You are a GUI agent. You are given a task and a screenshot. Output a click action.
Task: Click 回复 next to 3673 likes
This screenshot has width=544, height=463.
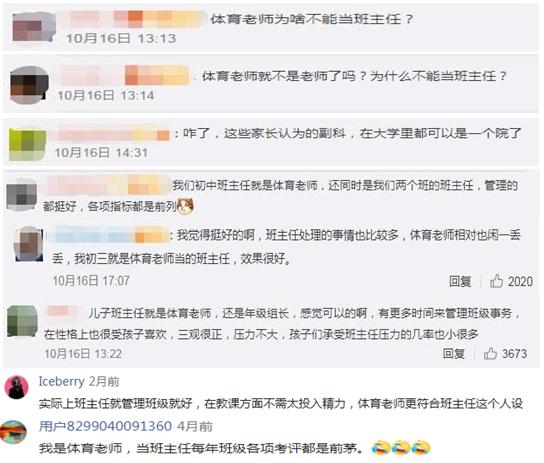pyautogui.click(x=453, y=353)
